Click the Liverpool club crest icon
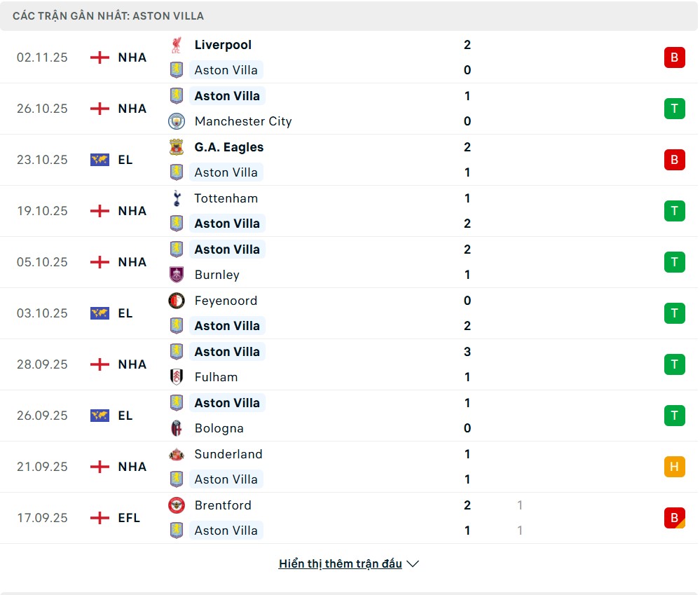700x595 pixels. coord(176,45)
